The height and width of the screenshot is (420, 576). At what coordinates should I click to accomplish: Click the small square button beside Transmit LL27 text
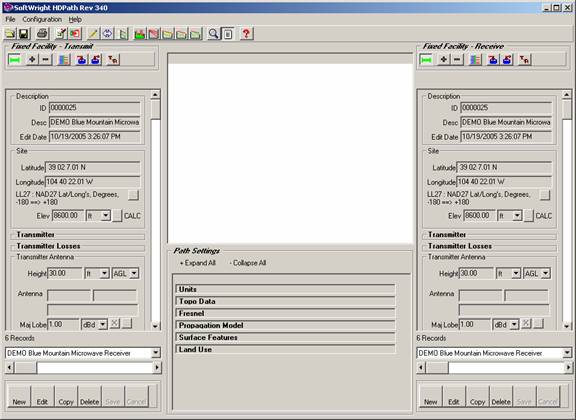tap(133, 195)
